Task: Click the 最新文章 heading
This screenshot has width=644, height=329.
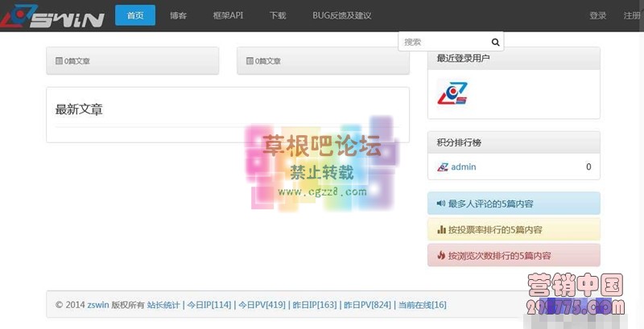Action: (79, 109)
